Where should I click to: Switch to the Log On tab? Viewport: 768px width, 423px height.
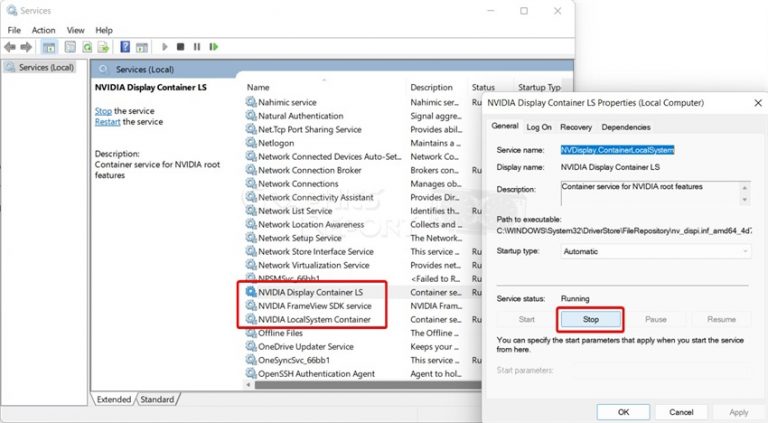point(539,127)
